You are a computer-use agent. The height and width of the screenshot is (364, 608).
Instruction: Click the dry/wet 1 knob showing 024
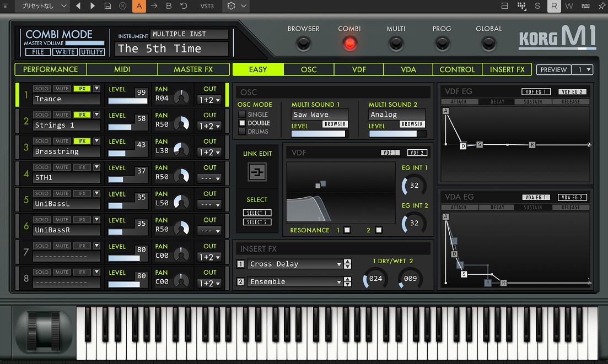[x=375, y=279]
